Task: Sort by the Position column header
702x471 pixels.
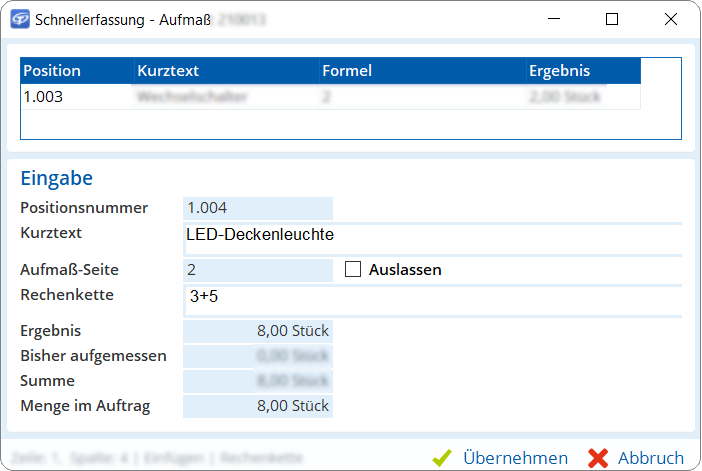Action: click(x=77, y=71)
